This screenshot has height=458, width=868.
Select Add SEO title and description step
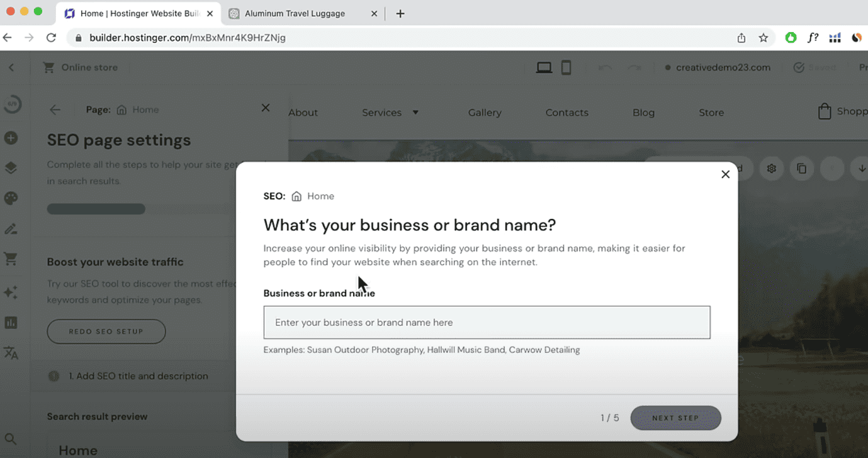[x=138, y=376]
